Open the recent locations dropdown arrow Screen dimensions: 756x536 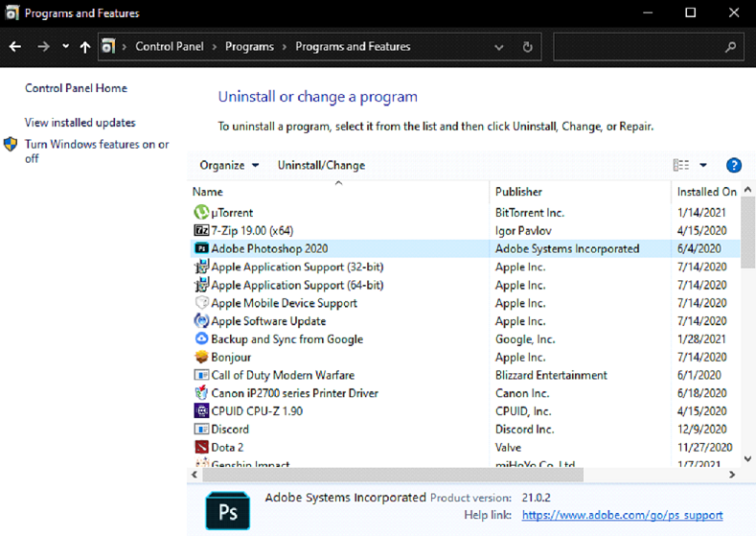(65, 47)
